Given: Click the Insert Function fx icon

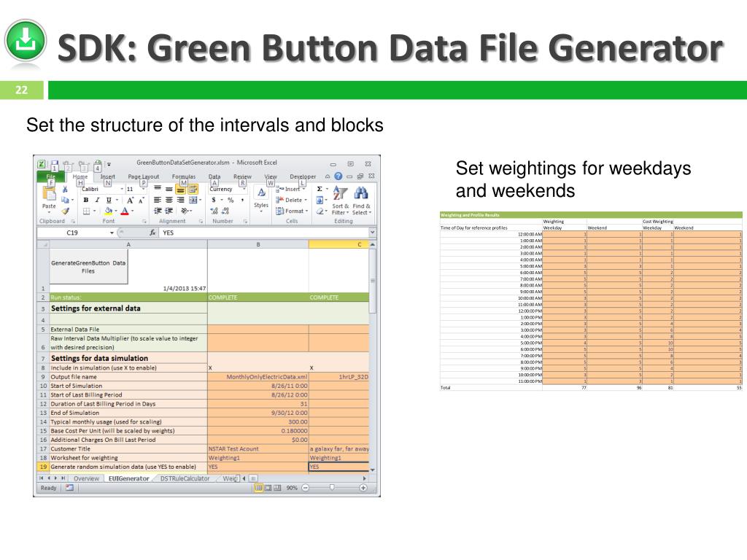Looking at the screenshot, I should [x=152, y=233].
